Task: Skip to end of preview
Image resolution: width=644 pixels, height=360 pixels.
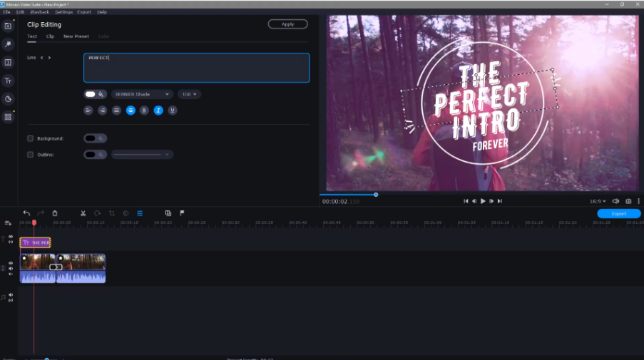Action: [x=500, y=201]
